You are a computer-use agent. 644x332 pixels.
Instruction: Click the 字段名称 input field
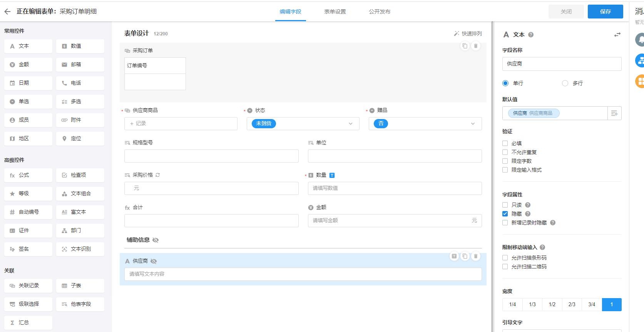pos(562,64)
